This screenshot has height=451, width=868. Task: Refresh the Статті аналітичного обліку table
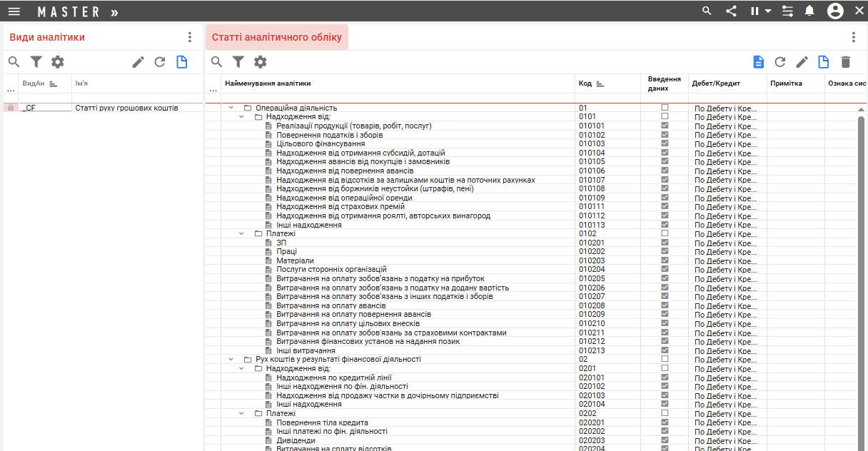[780, 62]
